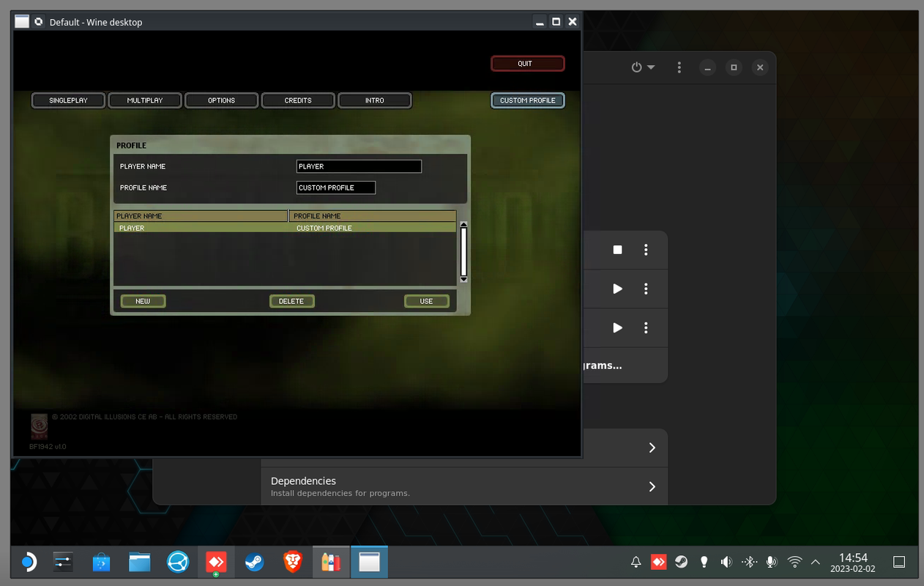Image resolution: width=924 pixels, height=586 pixels.
Task: Open the header kebab menu in background window
Action: click(679, 67)
